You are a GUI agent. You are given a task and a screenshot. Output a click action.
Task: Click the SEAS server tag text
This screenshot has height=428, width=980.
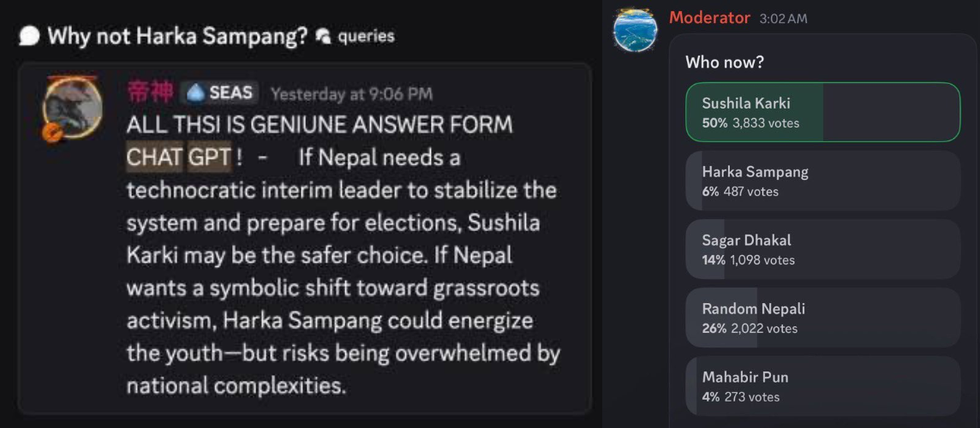(230, 92)
